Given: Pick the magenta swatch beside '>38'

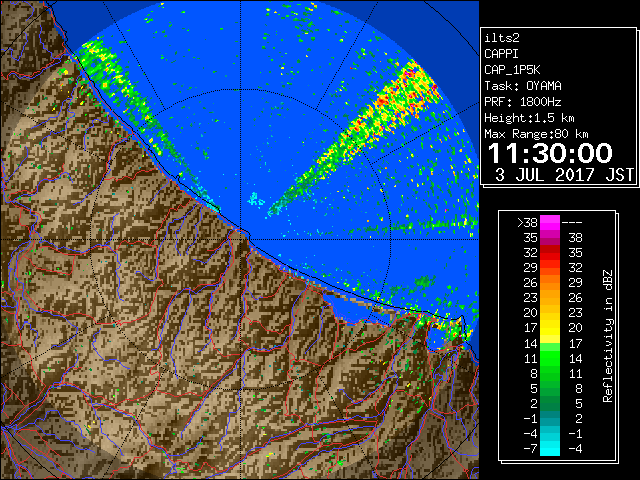Looking at the screenshot, I should (550, 222).
